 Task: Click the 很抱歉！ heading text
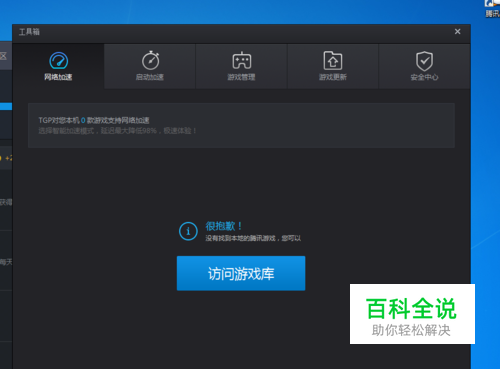point(224,226)
